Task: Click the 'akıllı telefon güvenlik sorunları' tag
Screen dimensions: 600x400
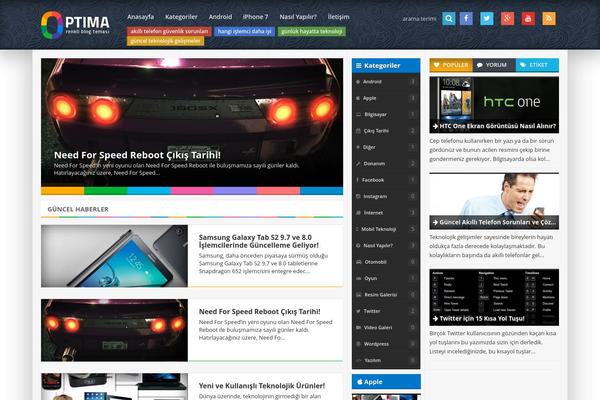Action: tap(169, 31)
